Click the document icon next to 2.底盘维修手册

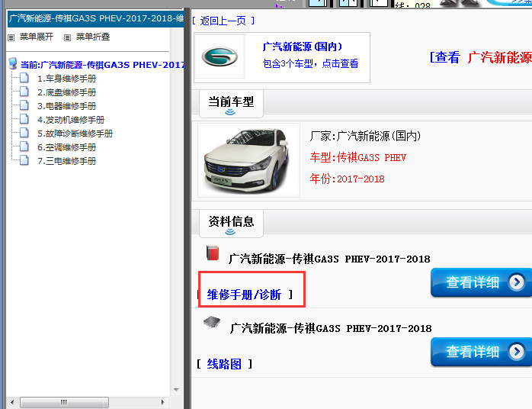(24, 92)
